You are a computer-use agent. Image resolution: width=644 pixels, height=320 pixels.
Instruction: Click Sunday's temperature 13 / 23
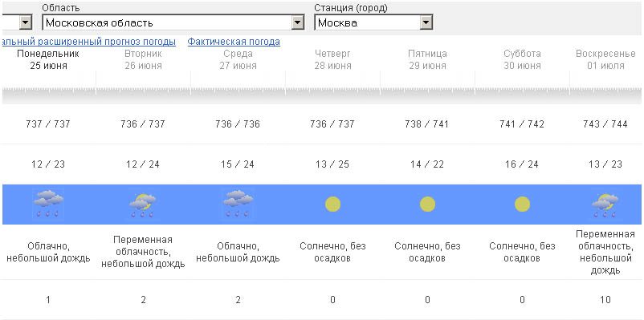[x=605, y=164]
